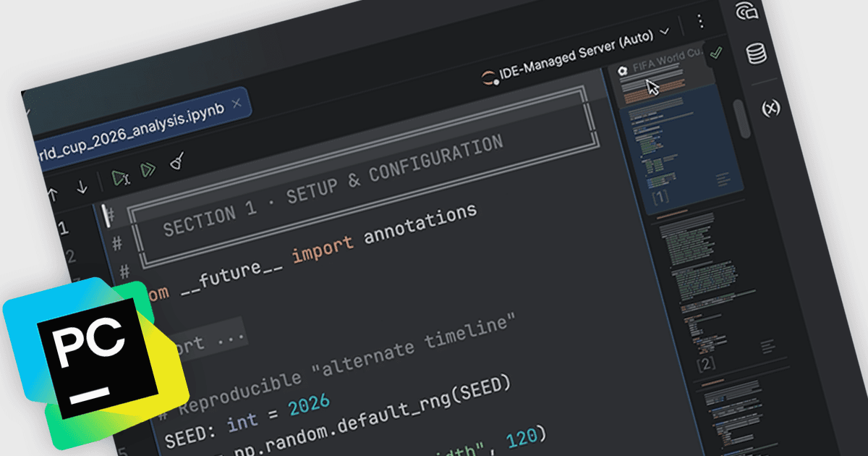
Task: Click the Jupyter server status icon
Action: (x=490, y=77)
